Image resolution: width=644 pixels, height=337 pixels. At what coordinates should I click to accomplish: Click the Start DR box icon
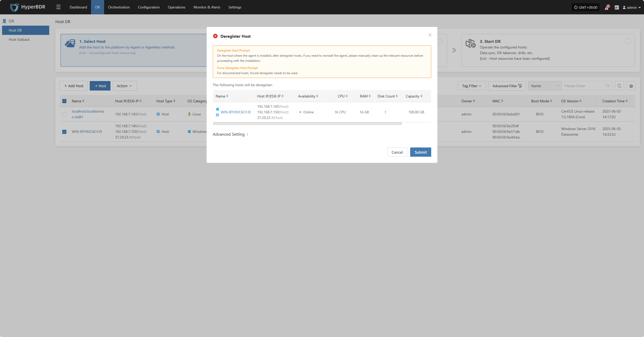coord(471,43)
